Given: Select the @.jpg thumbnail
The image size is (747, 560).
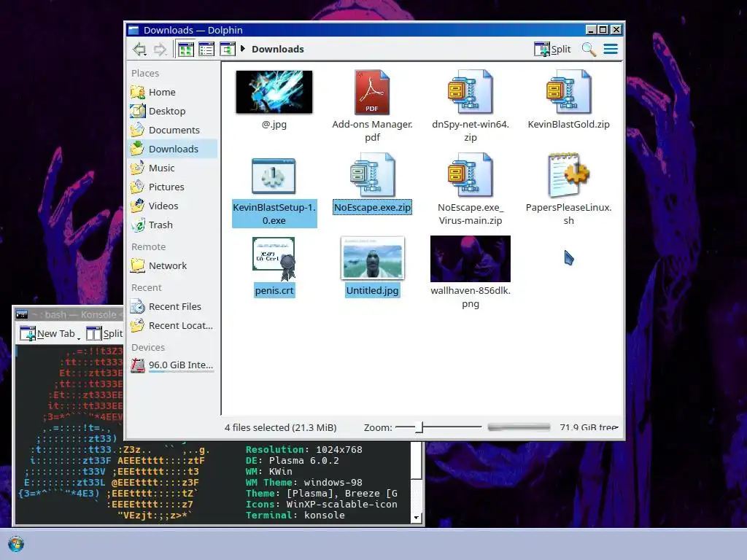Looking at the screenshot, I should (274, 92).
